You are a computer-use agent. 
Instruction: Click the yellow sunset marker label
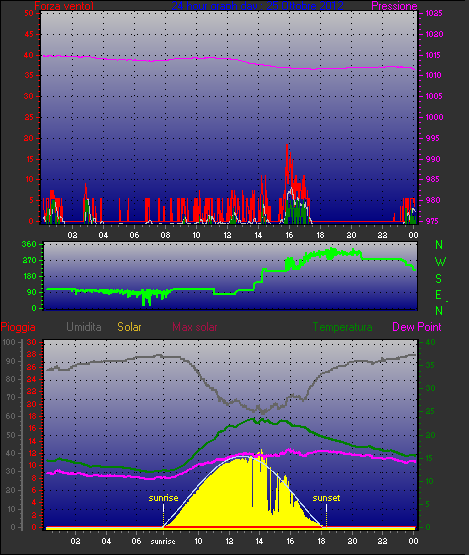coord(326,498)
